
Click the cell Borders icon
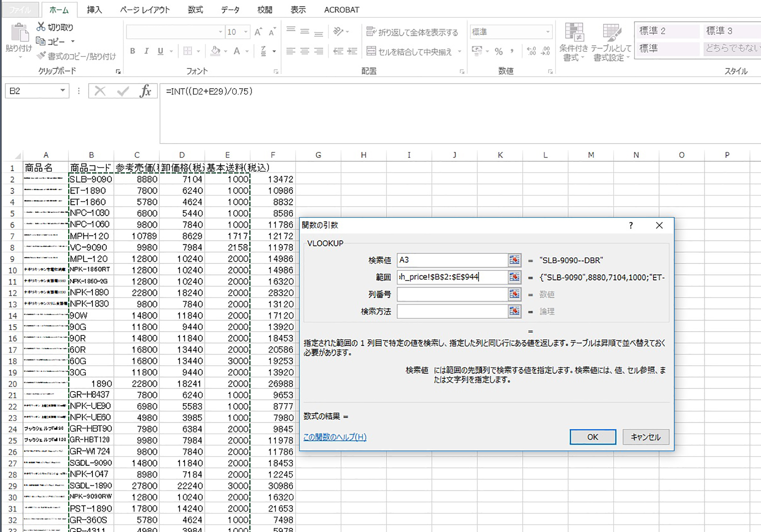188,51
